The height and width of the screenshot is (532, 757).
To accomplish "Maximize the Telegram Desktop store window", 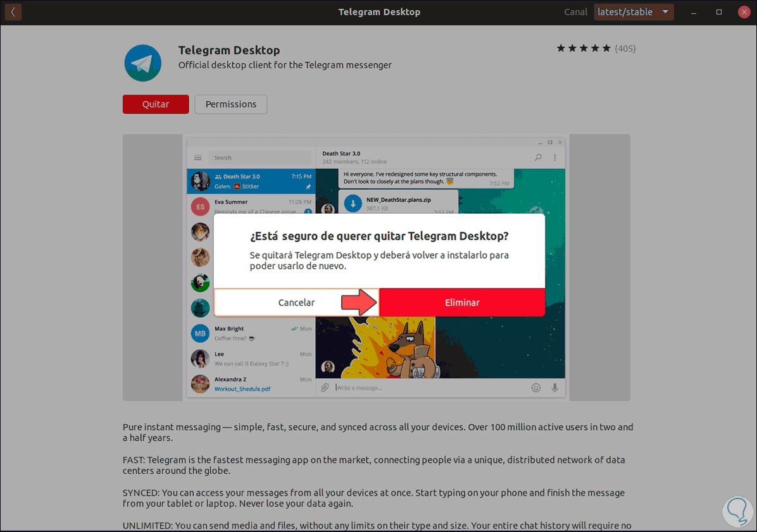I will click(x=719, y=12).
